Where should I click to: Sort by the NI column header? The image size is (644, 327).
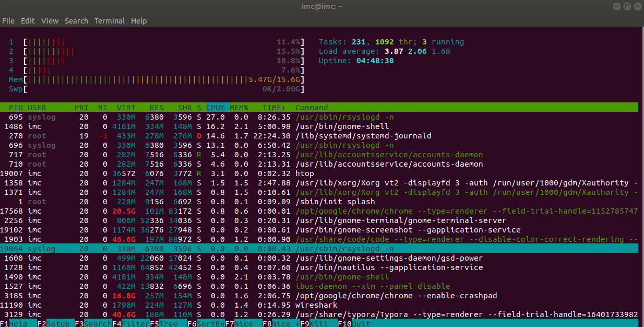pyautogui.click(x=103, y=108)
